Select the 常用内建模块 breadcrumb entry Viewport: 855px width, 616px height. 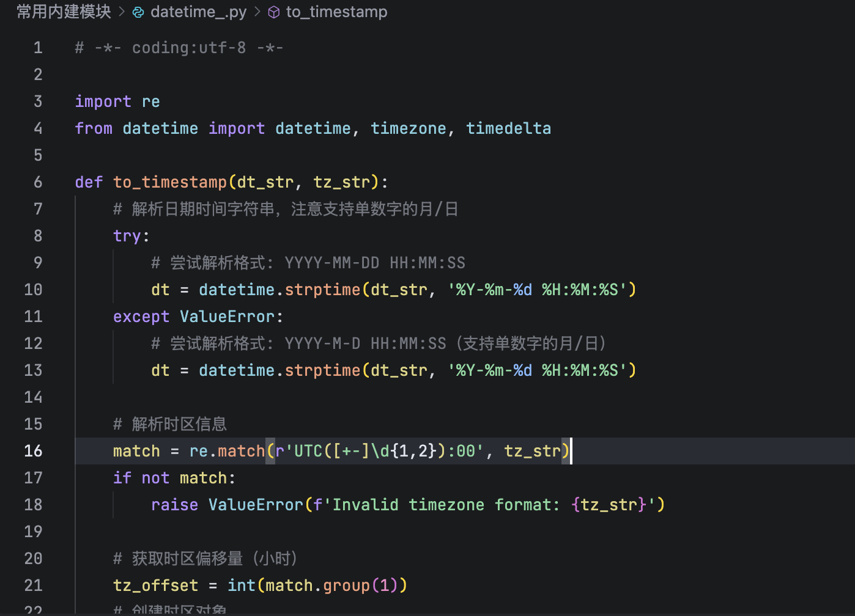(64, 12)
